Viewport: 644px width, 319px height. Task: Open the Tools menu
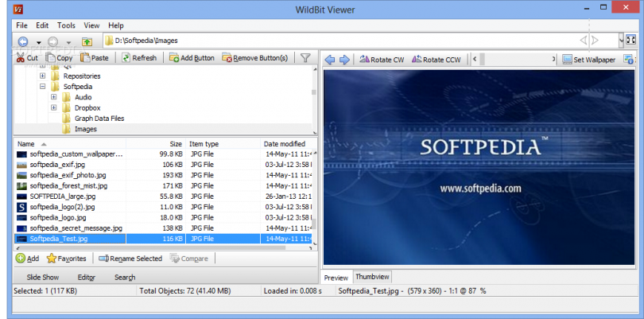click(67, 25)
